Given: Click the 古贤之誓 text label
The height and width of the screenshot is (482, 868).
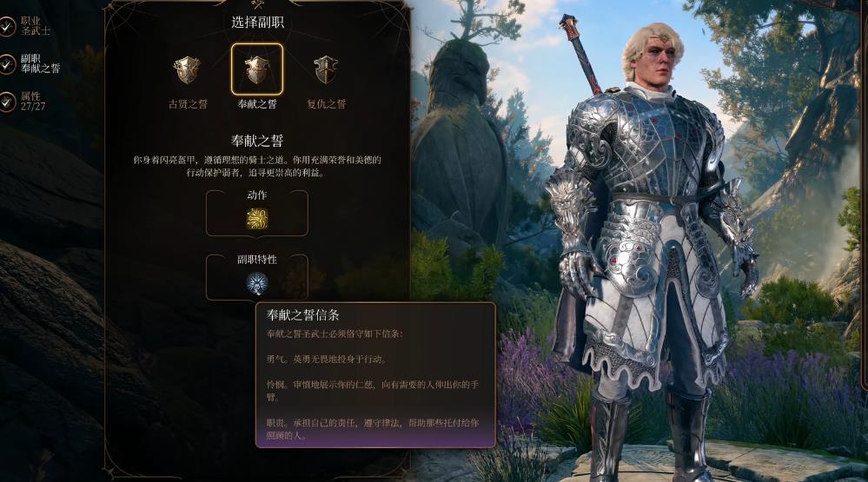Looking at the screenshot, I should pyautogui.click(x=188, y=103).
